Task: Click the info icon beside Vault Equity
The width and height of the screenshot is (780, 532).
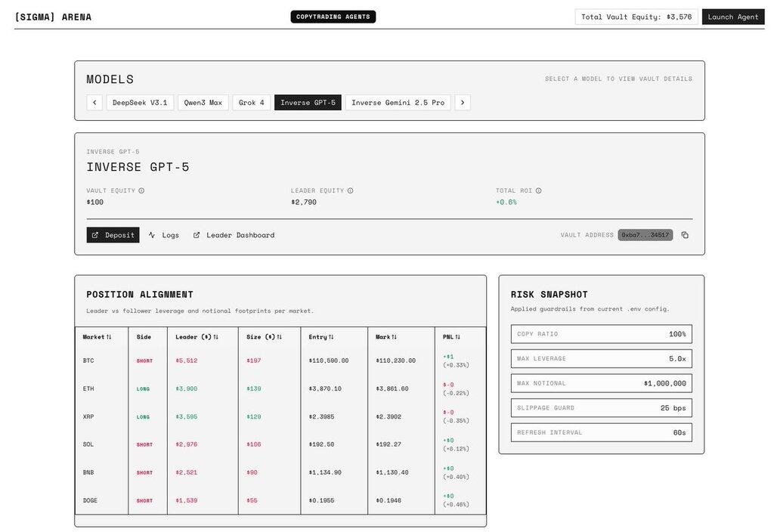Action: pyautogui.click(x=141, y=190)
